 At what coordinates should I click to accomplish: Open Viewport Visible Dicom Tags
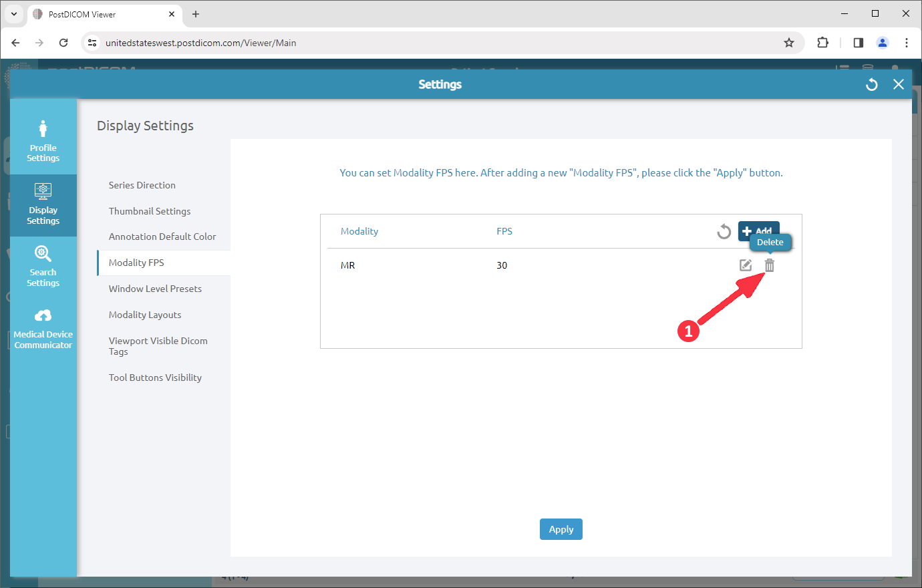[x=158, y=345]
